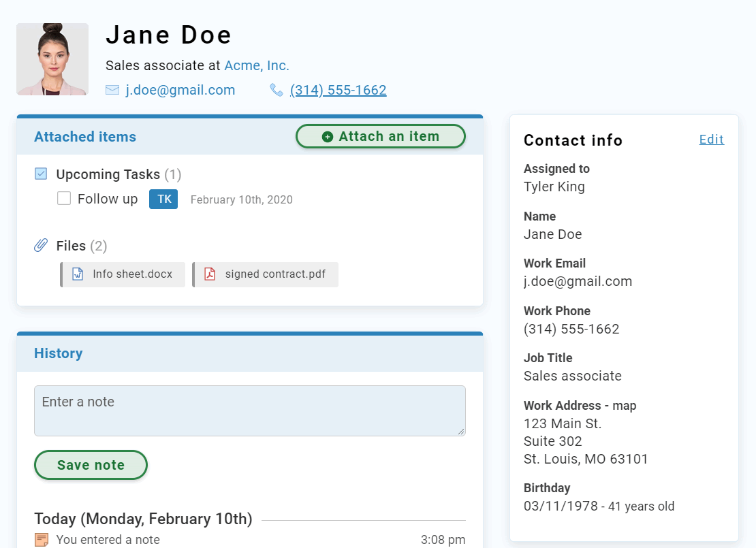Screen dimensions: 756x548
Task: Click the email envelope icon beside j.doe@gmail.com
Action: pos(112,89)
